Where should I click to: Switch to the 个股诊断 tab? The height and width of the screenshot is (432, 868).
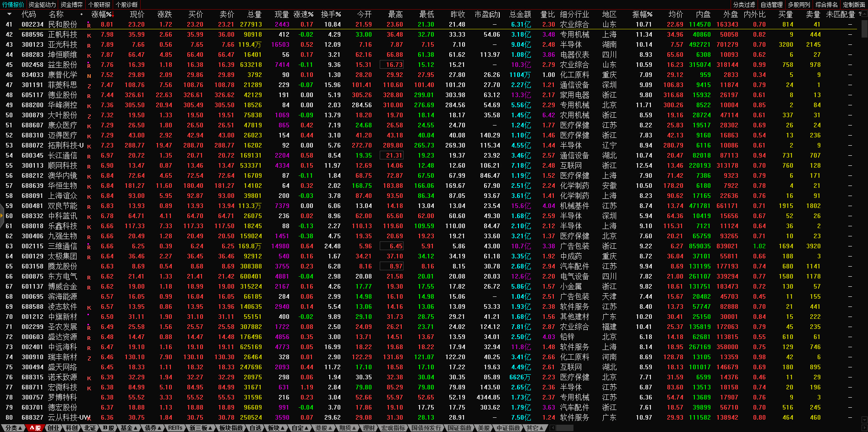(x=126, y=5)
